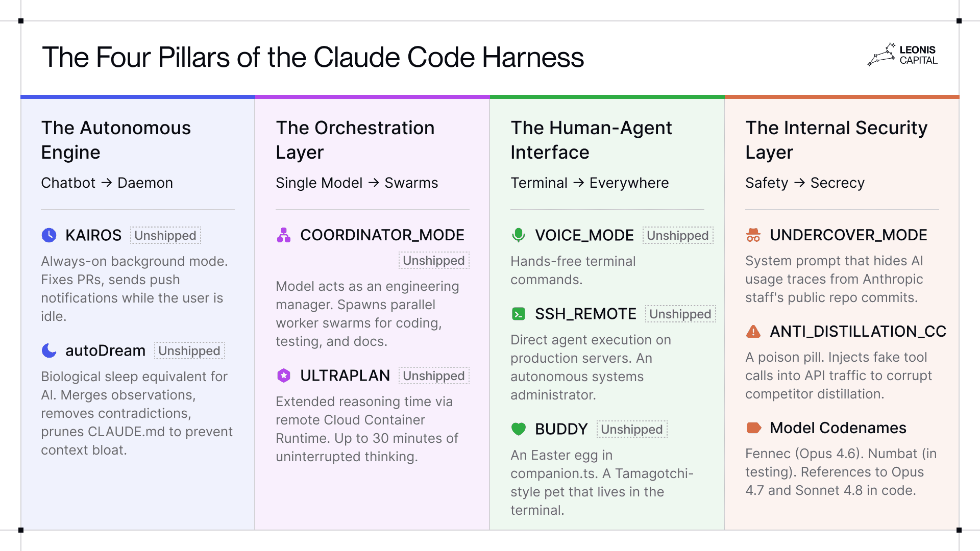Click the Unshipped badge next to ULTRAPLAN
This screenshot has width=980, height=551.
[434, 376]
